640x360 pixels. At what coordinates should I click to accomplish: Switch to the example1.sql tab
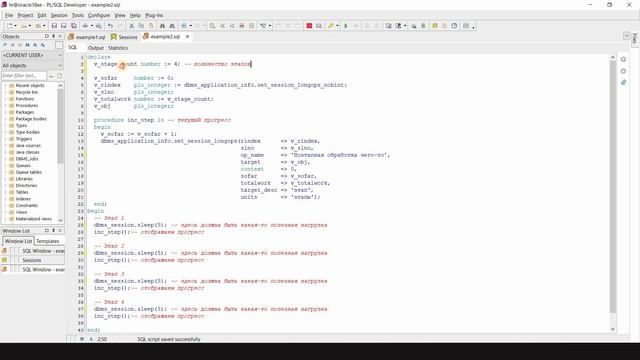[87, 37]
